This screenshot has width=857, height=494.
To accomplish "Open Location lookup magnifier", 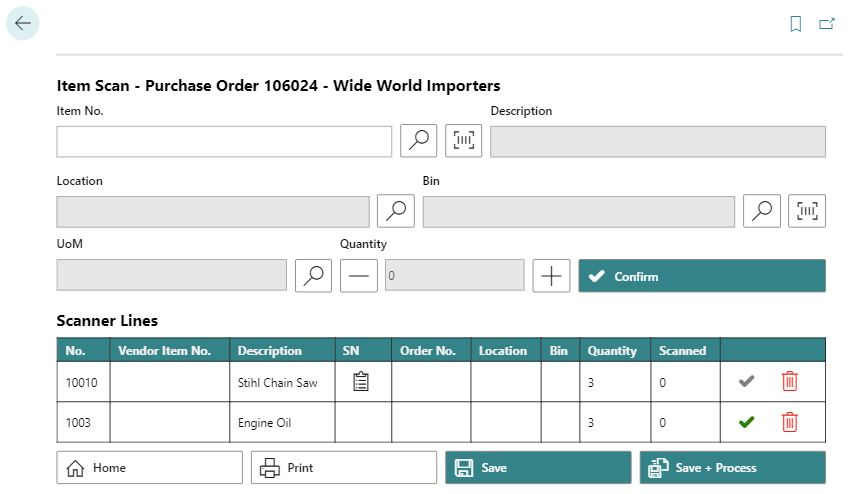I will [x=396, y=211].
